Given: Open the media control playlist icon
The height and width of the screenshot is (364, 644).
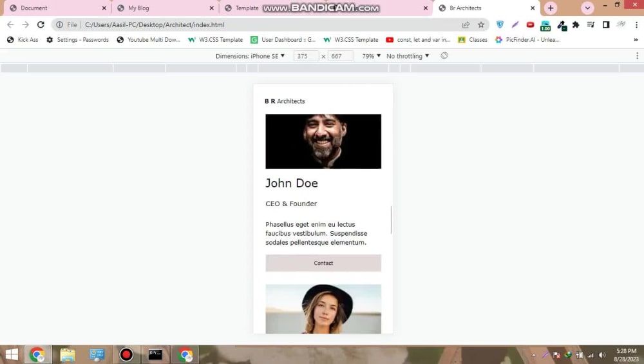Looking at the screenshot, I should tap(591, 24).
